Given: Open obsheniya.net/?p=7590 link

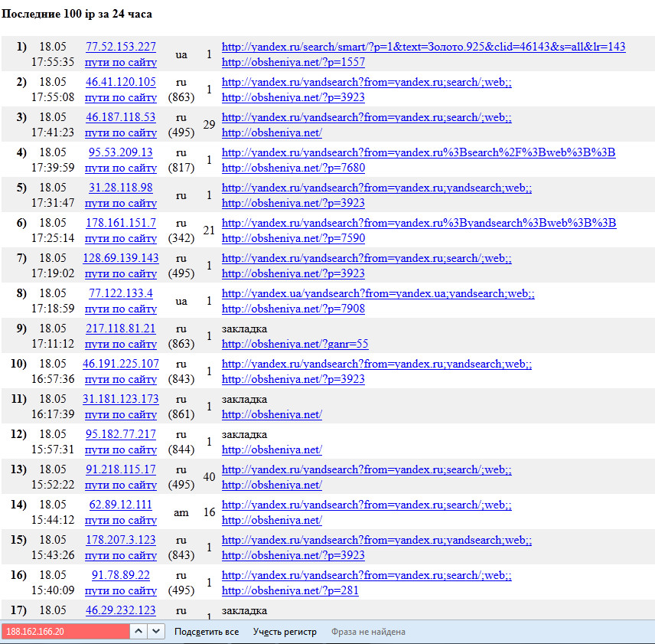Looking at the screenshot, I should (293, 238).
